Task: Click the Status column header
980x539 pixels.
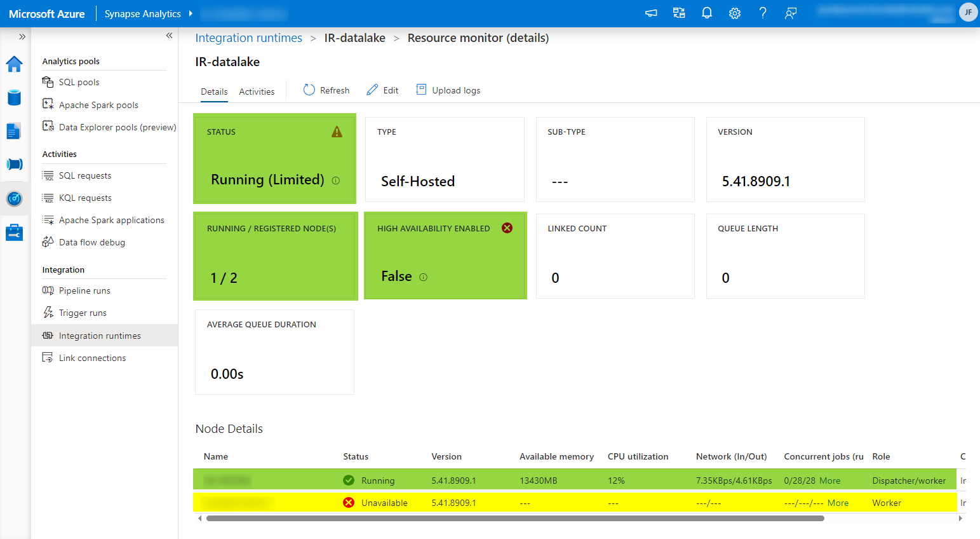Action: 356,456
